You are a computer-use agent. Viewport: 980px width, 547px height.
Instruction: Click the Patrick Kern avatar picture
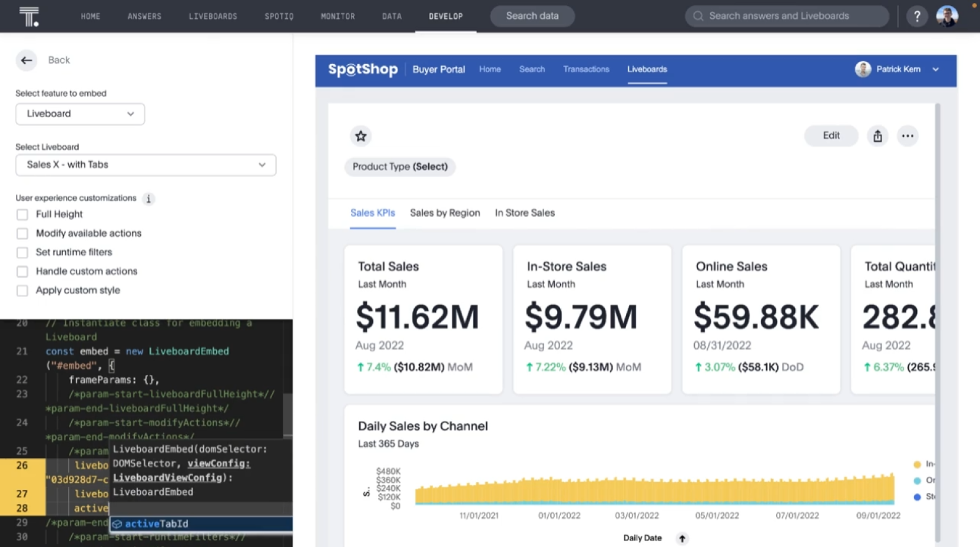coord(863,70)
